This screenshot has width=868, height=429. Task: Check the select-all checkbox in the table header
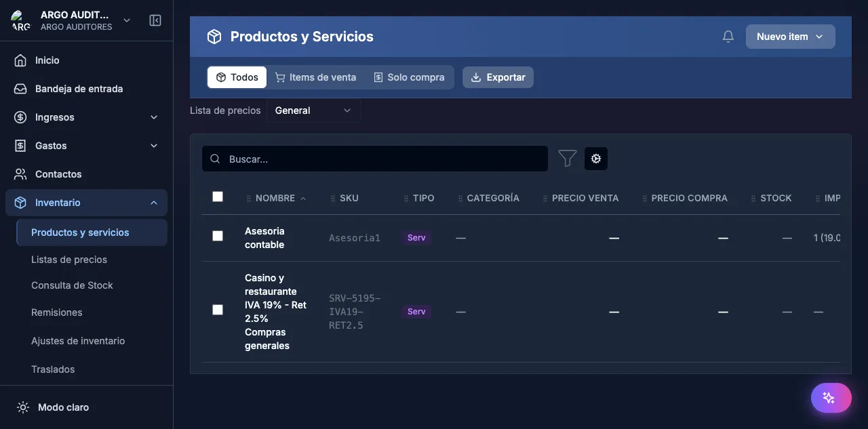218,196
